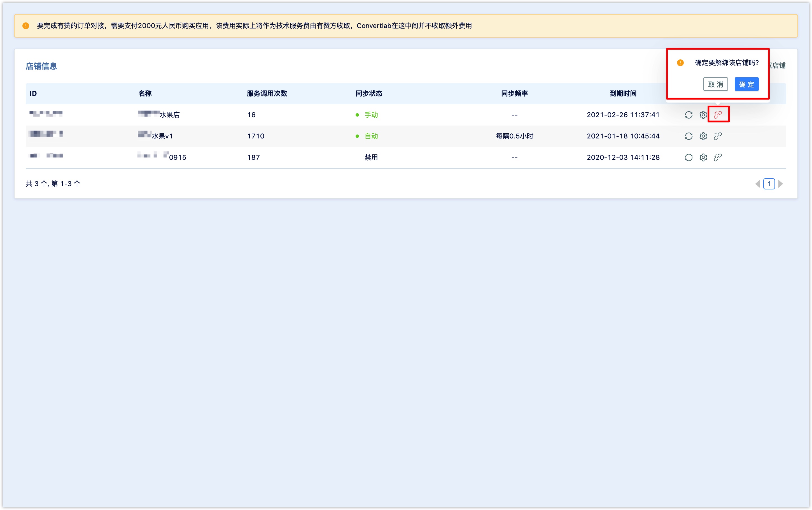The image size is (812, 510).
Task: Click sync icon for 水果v1 row
Action: point(688,136)
